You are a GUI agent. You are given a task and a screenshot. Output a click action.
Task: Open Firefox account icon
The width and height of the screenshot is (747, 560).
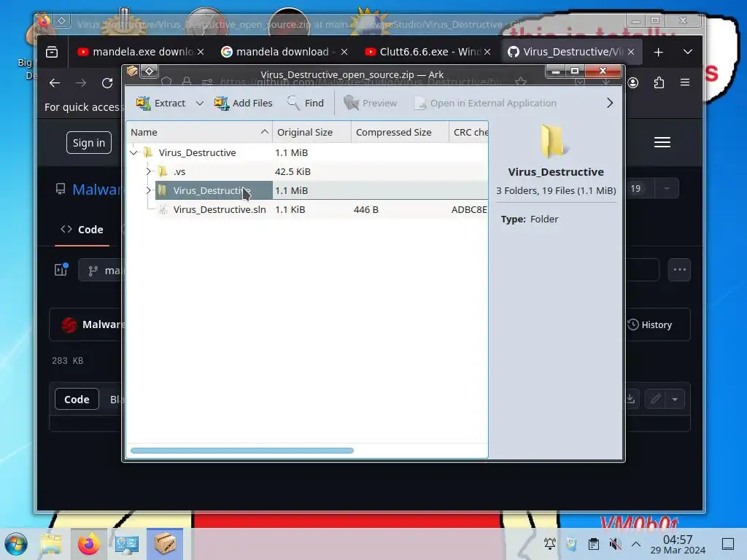pos(632,83)
